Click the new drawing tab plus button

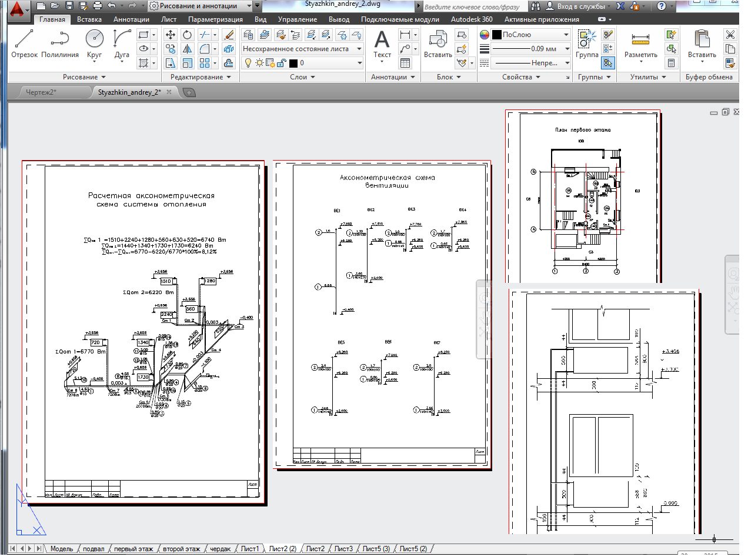189,92
